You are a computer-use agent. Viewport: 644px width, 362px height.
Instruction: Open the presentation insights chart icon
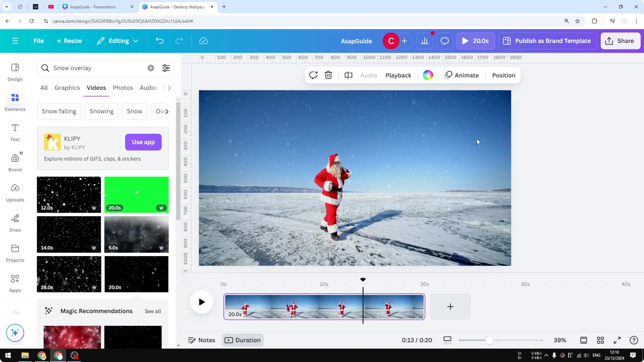coord(425,41)
